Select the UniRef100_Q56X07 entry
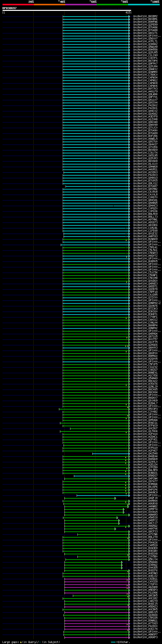Image resolution: width=162 pixels, height=644 pixels. [145, 38]
